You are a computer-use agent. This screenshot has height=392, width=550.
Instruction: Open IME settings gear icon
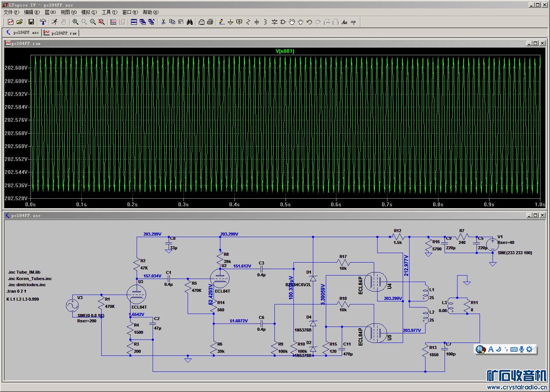tap(529, 349)
